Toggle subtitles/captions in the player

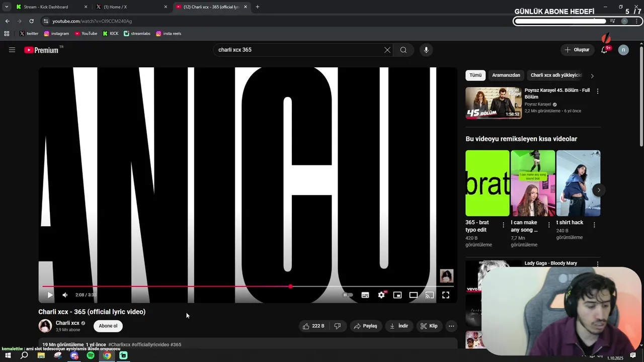pyautogui.click(x=365, y=295)
